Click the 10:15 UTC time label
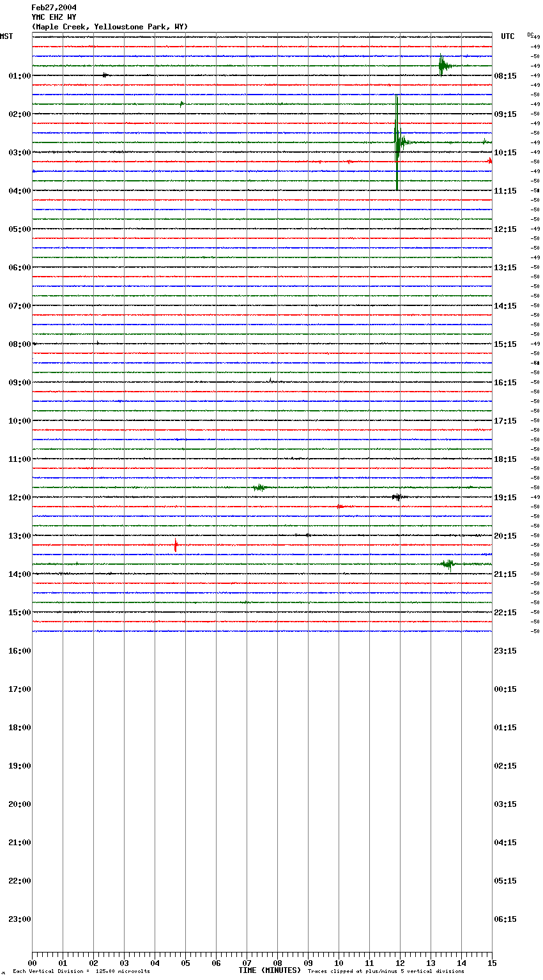 point(505,153)
